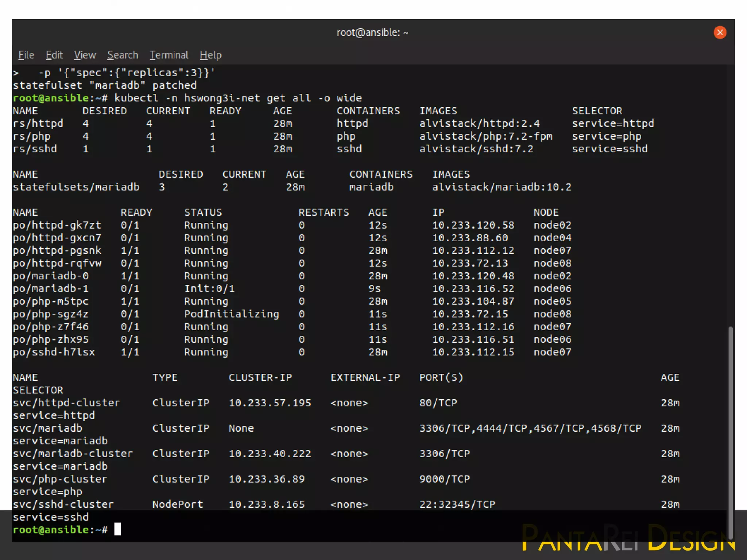Click the terminal cursor at the prompt

pyautogui.click(x=117, y=529)
